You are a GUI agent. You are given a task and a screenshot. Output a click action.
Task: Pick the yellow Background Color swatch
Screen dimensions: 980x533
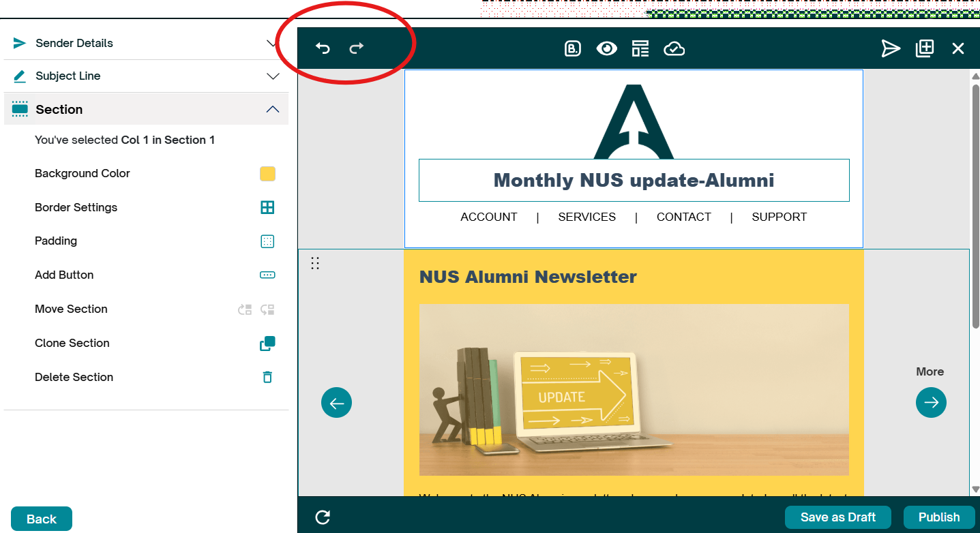click(x=267, y=174)
